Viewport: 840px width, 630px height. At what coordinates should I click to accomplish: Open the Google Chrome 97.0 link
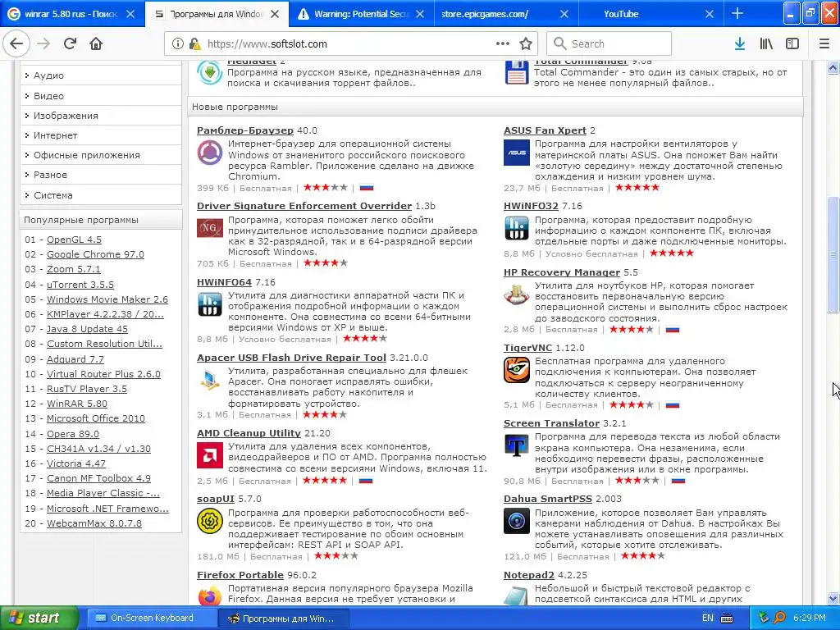click(95, 254)
